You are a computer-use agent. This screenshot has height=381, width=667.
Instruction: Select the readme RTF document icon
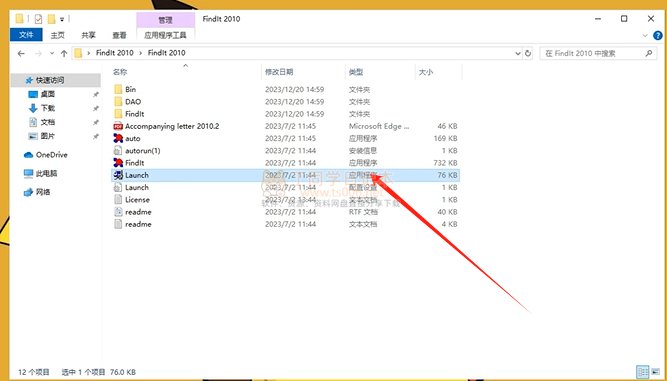click(x=118, y=212)
